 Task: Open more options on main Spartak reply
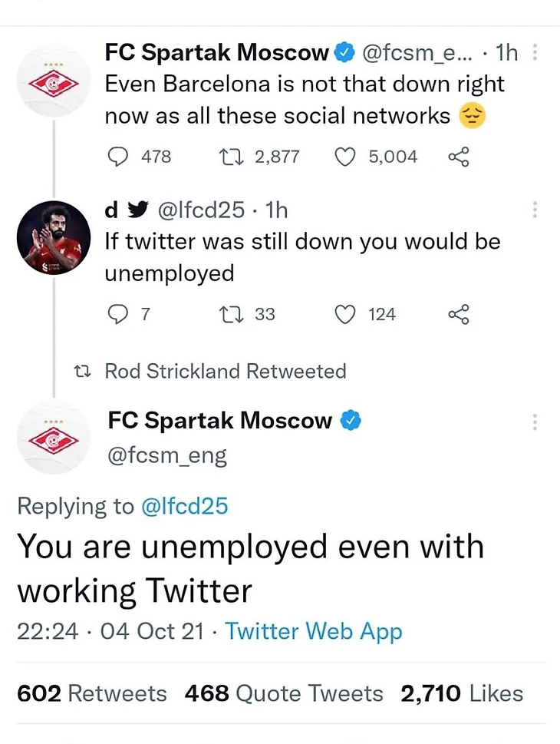535,422
